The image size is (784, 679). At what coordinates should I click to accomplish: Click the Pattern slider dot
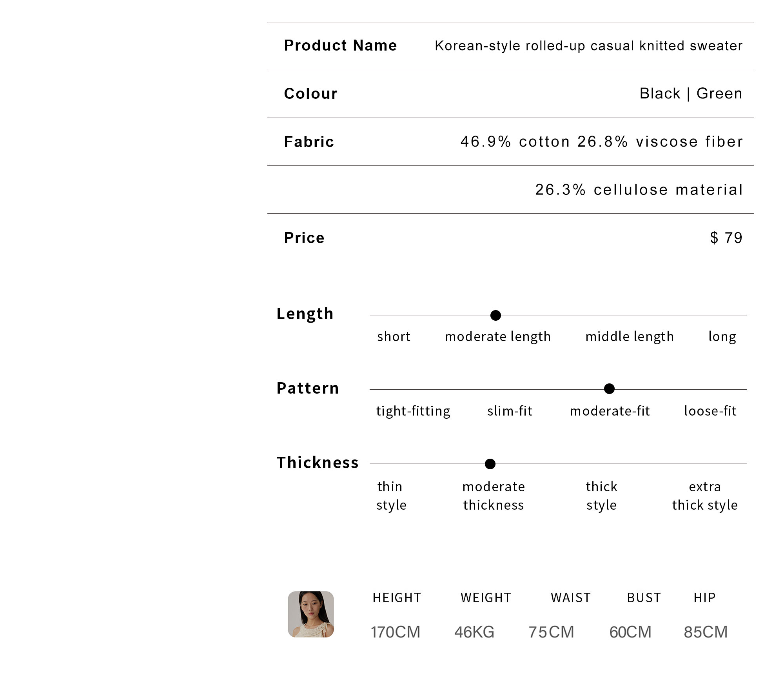[x=609, y=389]
